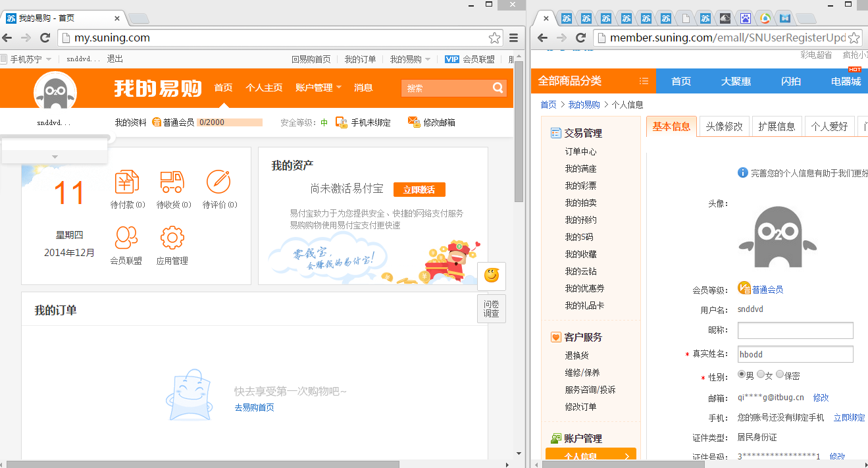The width and height of the screenshot is (868, 468).
Task: Click 手机未绑定 phone security icon
Action: point(342,122)
